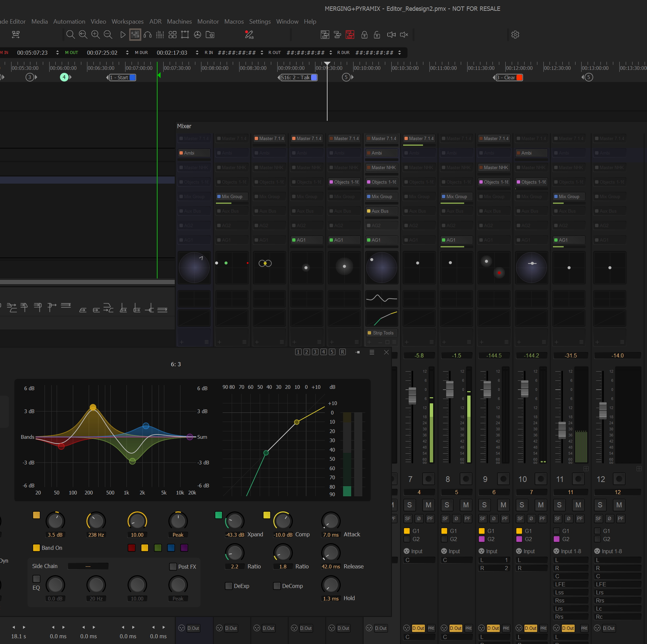Select the blue EQ band swatch
The width and height of the screenshot is (647, 644).
171,548
